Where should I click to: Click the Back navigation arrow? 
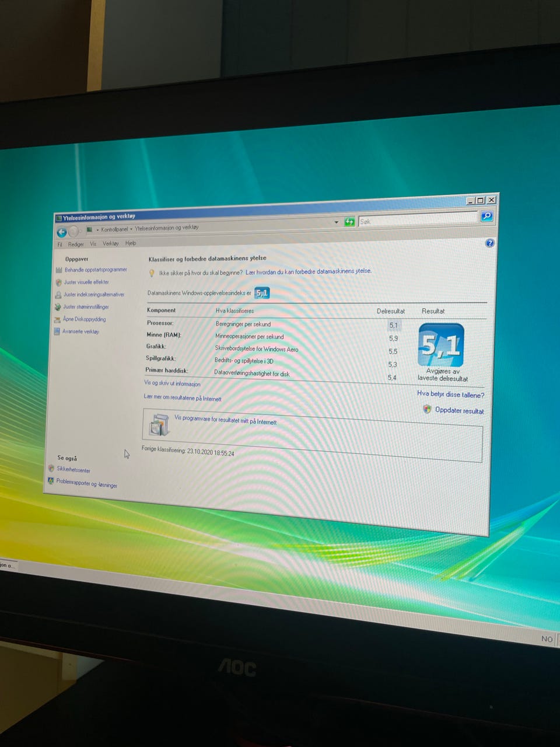pos(61,232)
